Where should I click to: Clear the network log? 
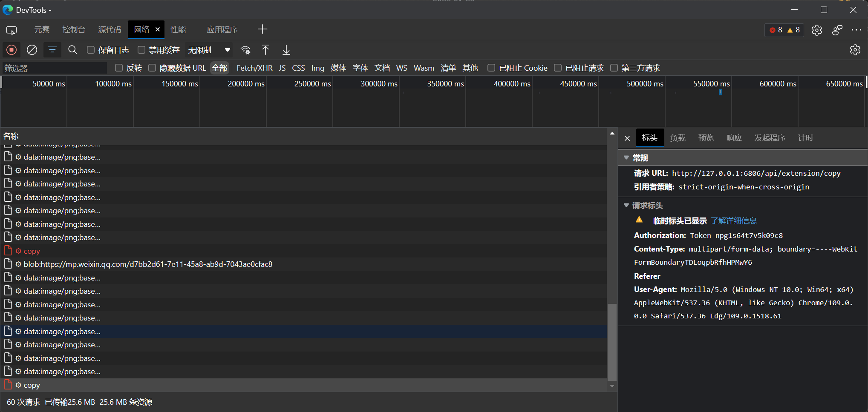tap(32, 50)
